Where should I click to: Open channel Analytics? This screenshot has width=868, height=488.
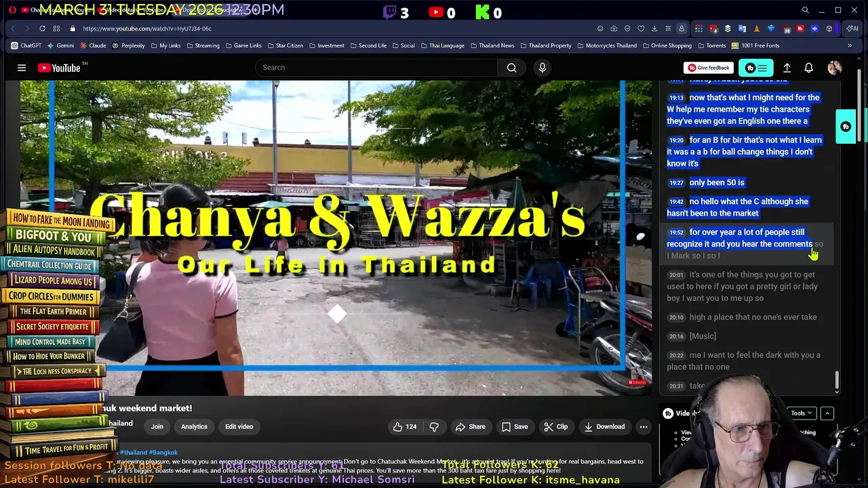pyautogui.click(x=194, y=427)
